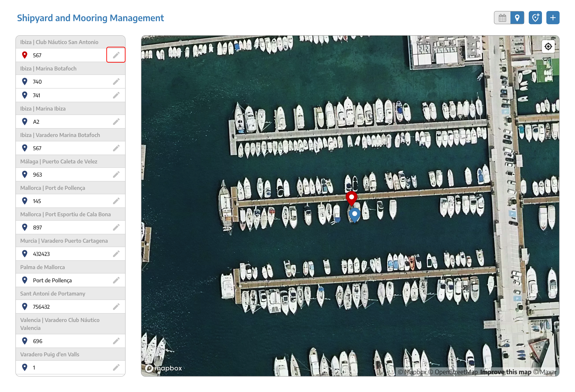Select the Mallorca | Port de Pollença header

coord(70,188)
